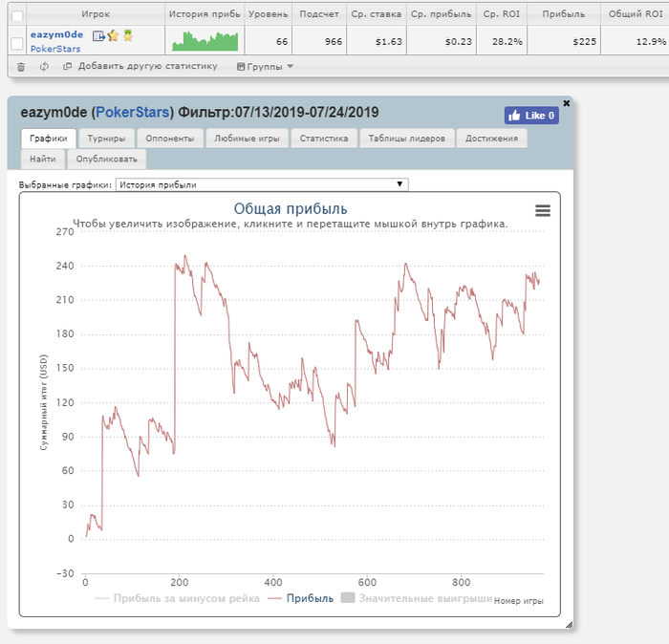Click the award ribbon badge icon
The height and width of the screenshot is (644, 669).
(128, 35)
